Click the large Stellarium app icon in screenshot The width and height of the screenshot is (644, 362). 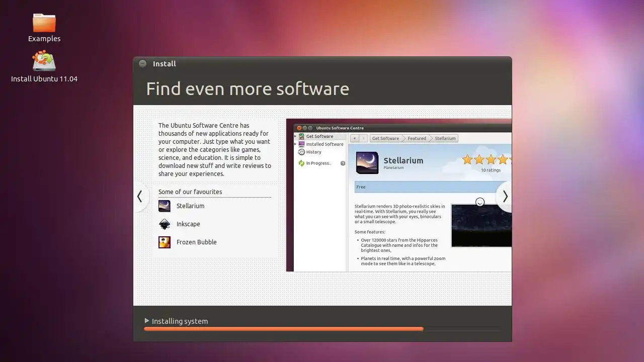pyautogui.click(x=367, y=163)
